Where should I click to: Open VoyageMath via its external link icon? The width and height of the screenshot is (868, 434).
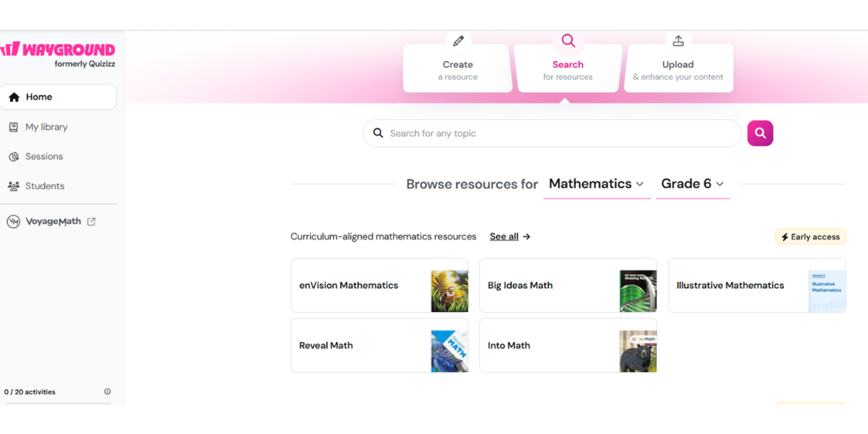click(x=92, y=221)
